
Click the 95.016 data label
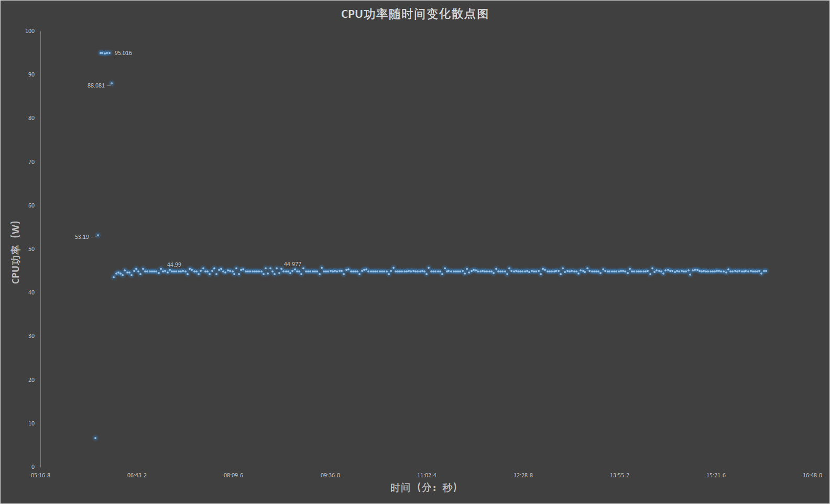click(123, 53)
